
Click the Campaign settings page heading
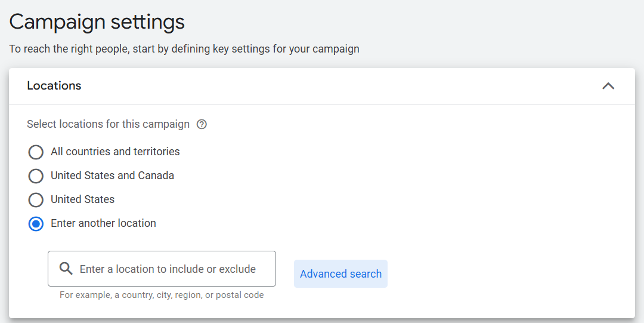click(97, 22)
